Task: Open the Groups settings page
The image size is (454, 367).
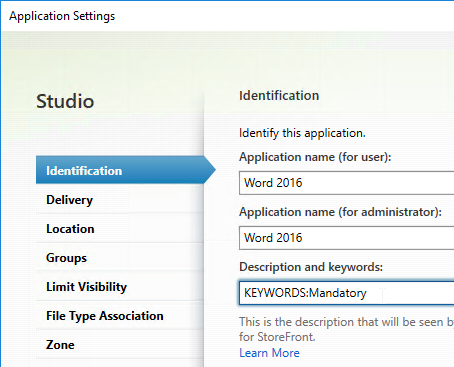Action: (x=120, y=258)
